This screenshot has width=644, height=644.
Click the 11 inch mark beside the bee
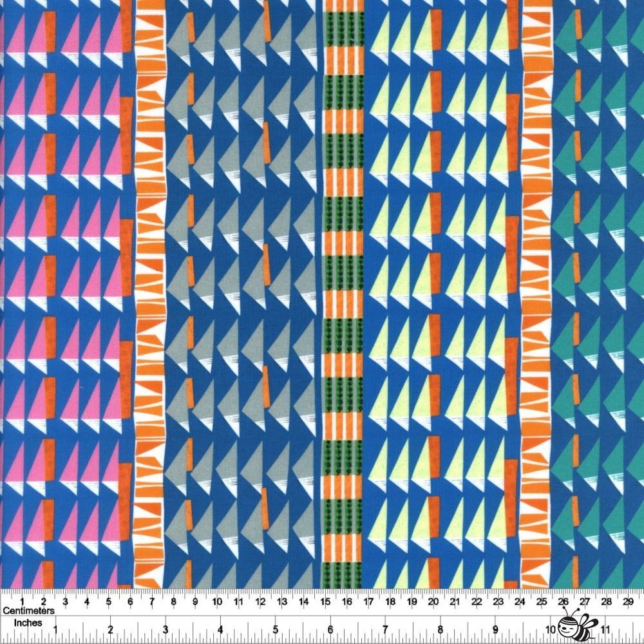coord(605,628)
